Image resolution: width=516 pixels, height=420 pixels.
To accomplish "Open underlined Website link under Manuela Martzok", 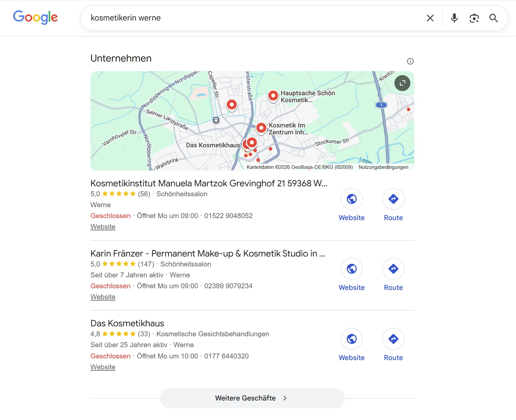I will click(x=103, y=227).
